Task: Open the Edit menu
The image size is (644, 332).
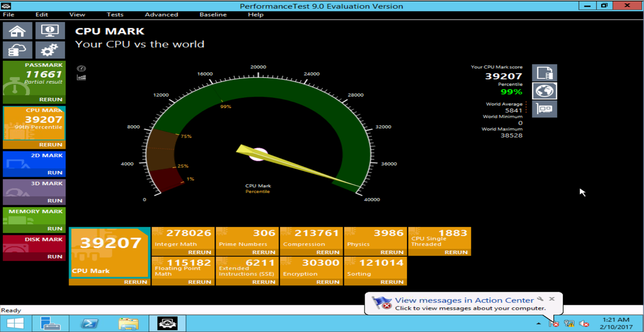Action: tap(42, 15)
